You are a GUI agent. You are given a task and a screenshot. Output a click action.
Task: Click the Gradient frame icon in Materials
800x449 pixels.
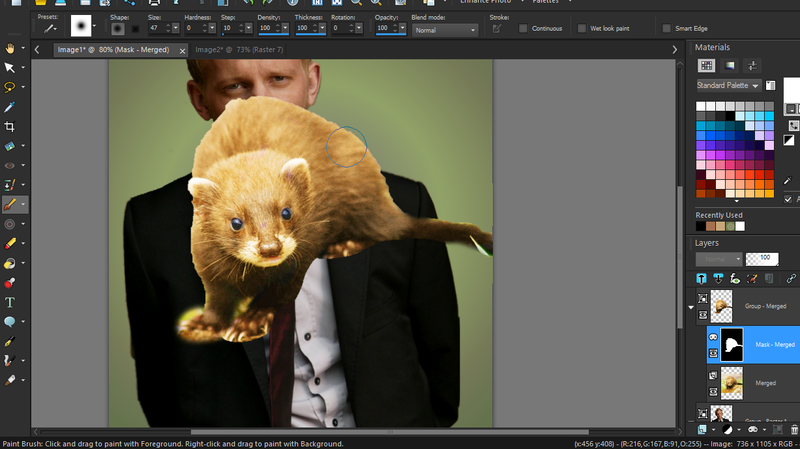pos(730,65)
